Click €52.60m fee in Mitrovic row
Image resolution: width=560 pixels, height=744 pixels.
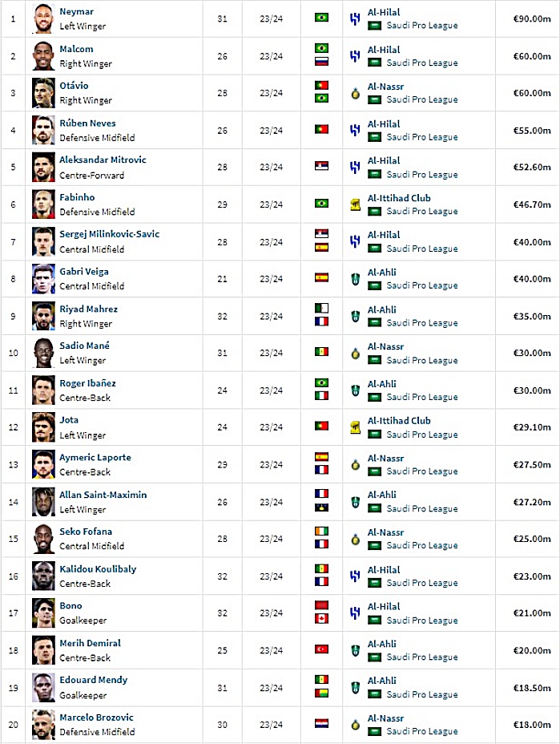531,167
